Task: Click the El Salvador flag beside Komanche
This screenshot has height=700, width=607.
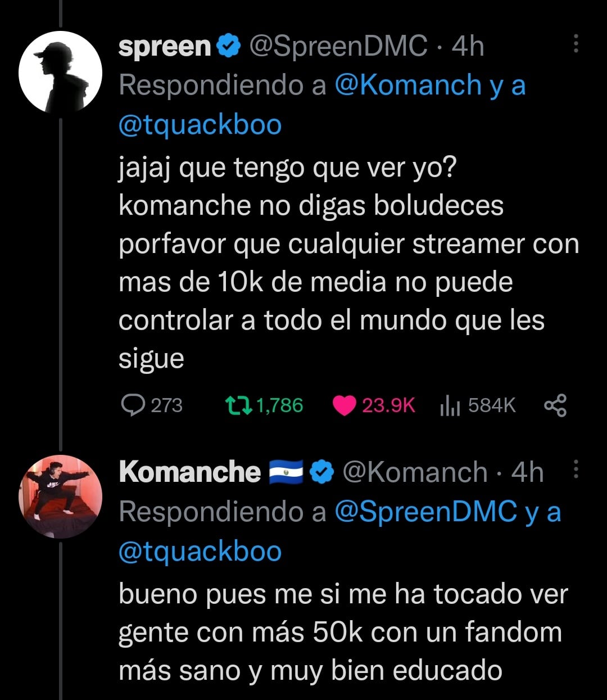Action: click(x=286, y=472)
